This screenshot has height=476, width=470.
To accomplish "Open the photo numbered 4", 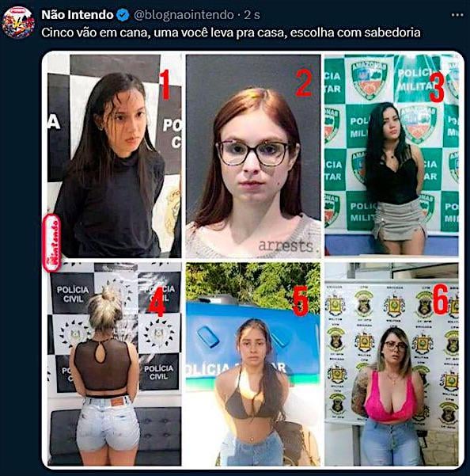I will tap(114, 364).
